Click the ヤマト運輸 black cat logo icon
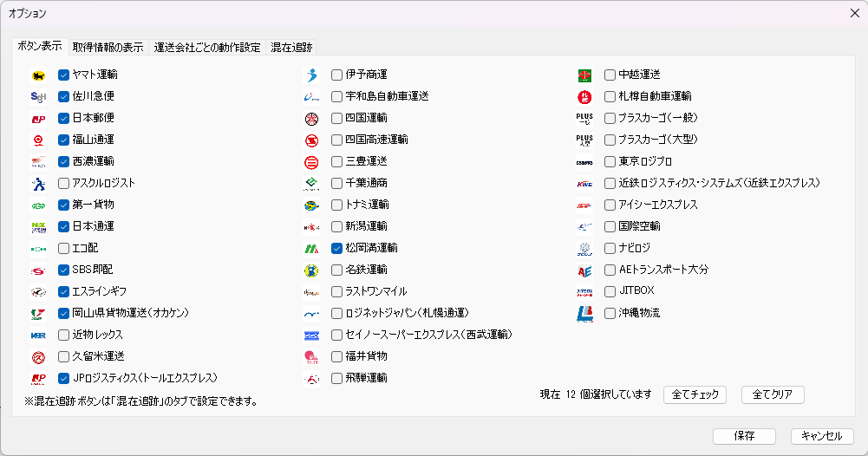This screenshot has height=456, width=868. pos(38,75)
